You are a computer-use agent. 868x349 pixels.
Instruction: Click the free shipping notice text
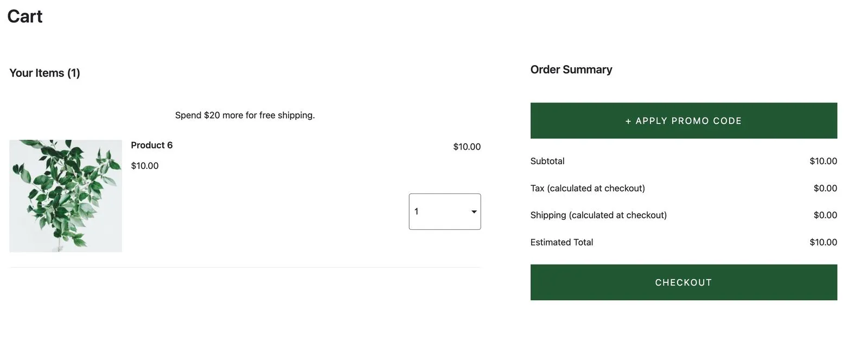(x=245, y=115)
